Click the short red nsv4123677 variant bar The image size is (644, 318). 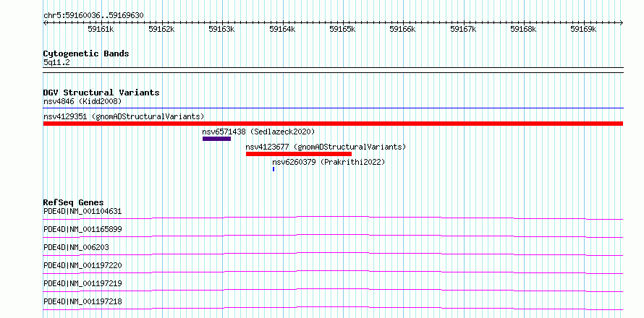pos(299,154)
